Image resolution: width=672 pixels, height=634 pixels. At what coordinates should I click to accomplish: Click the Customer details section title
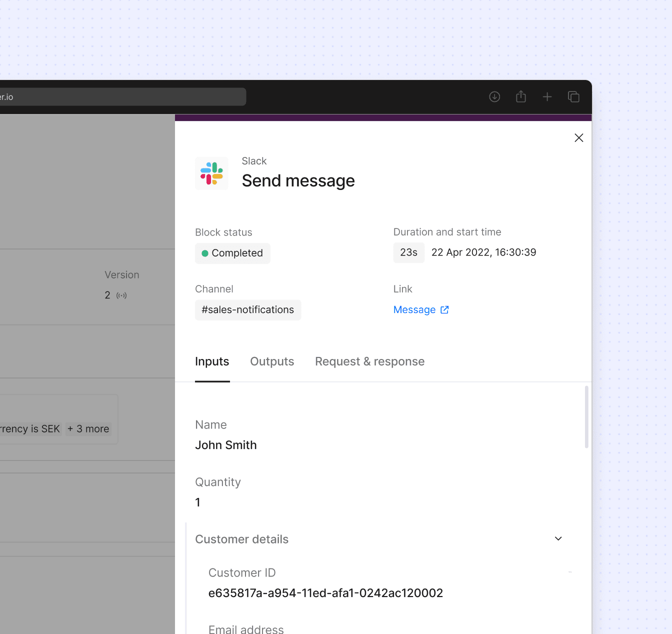(242, 539)
